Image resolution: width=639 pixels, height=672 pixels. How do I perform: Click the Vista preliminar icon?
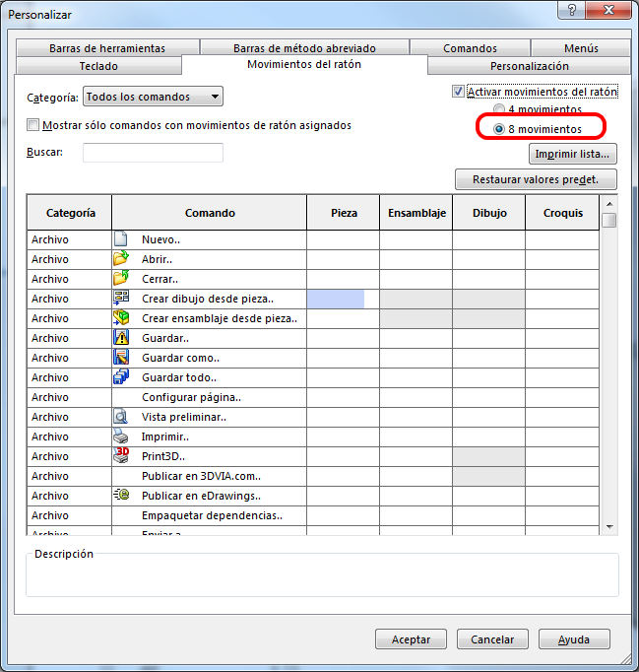122,417
